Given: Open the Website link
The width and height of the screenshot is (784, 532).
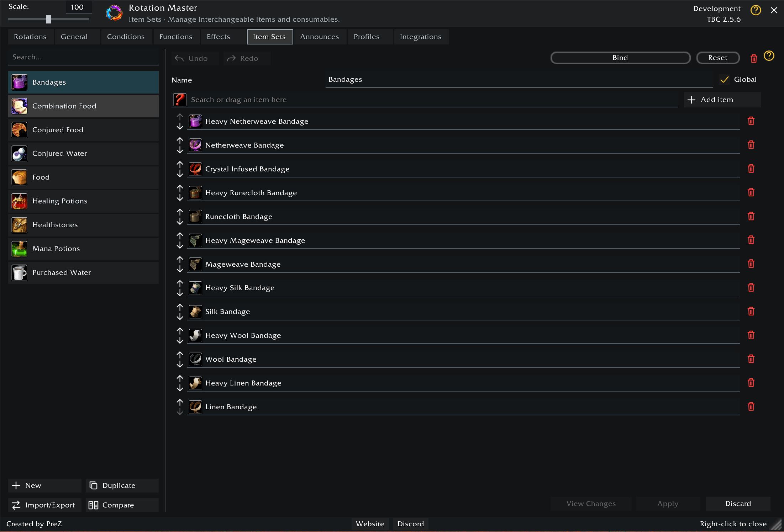Looking at the screenshot, I should (x=370, y=524).
